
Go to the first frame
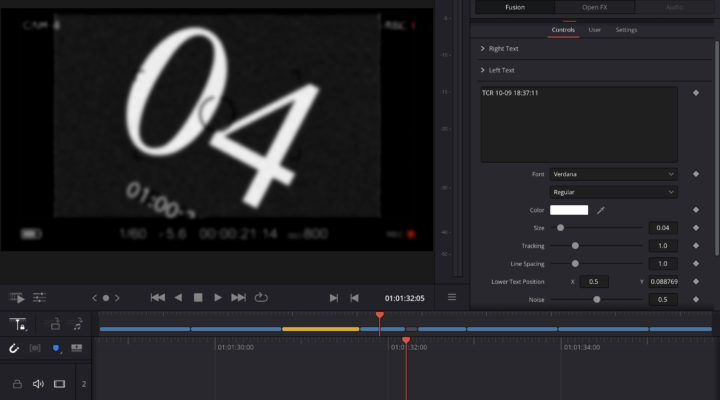point(158,298)
